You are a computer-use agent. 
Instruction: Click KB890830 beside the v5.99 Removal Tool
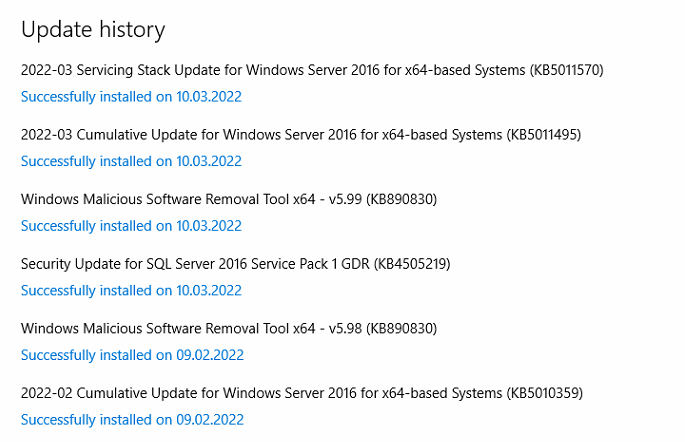[x=401, y=200]
